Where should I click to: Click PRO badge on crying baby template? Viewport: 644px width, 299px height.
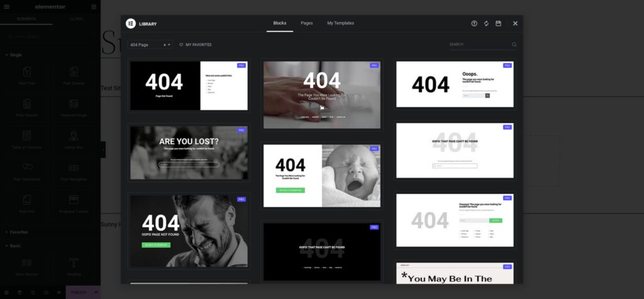374,149
